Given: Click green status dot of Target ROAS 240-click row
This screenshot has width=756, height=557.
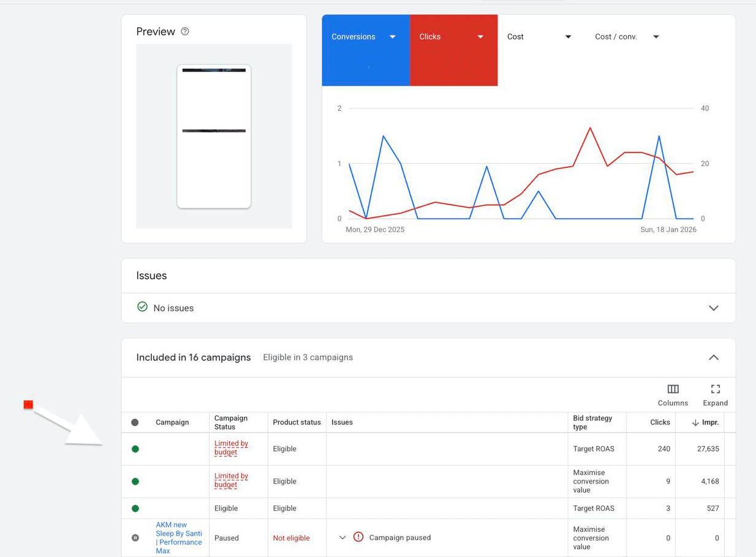Looking at the screenshot, I should click(135, 449).
